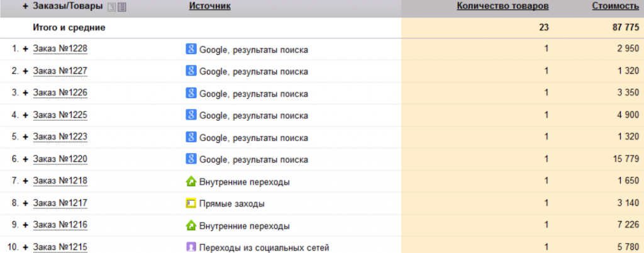Image resolution: width=644 pixels, height=253 pixels.
Task: Open the Заказ №1216 link
Action: [60, 225]
